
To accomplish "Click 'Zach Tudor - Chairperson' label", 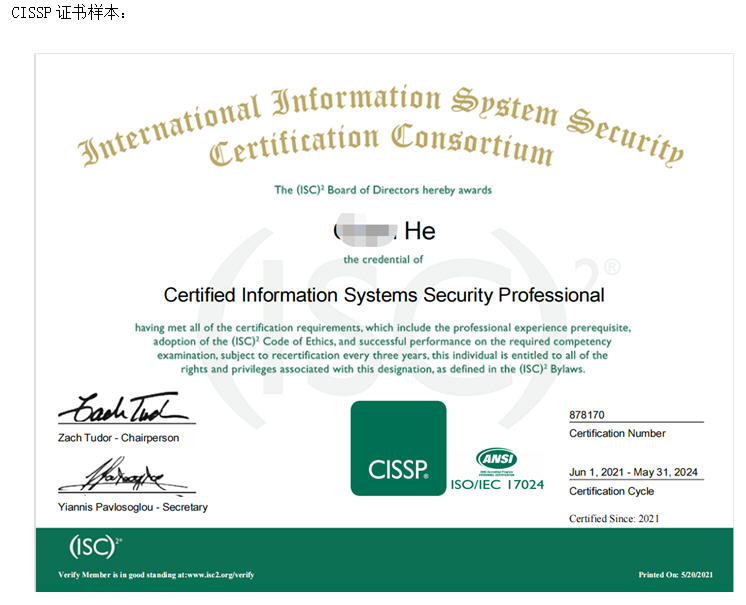I will tap(118, 438).
